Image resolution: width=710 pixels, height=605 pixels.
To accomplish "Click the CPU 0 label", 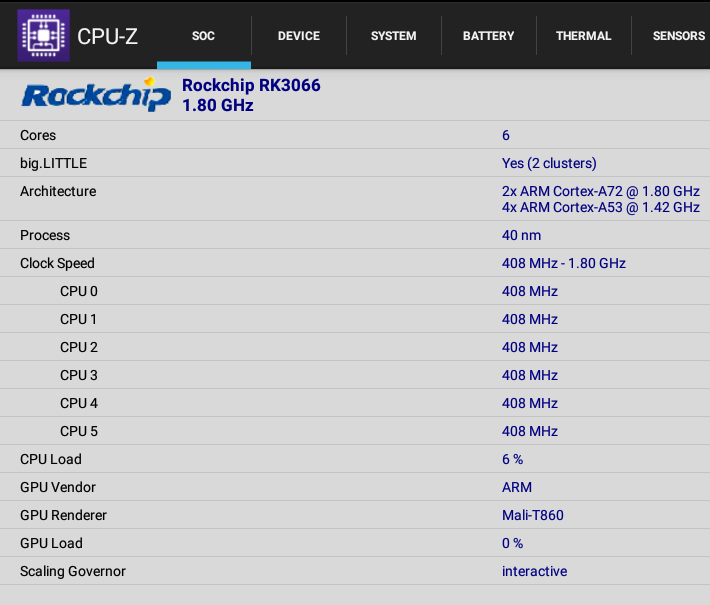I will [x=79, y=291].
